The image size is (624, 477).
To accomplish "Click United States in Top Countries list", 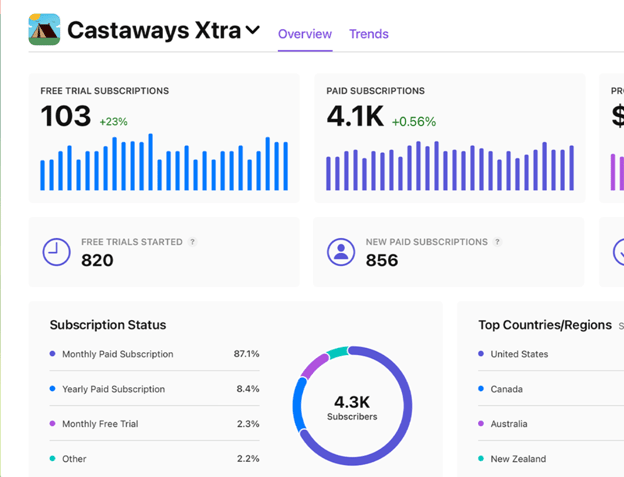I will pos(519,354).
